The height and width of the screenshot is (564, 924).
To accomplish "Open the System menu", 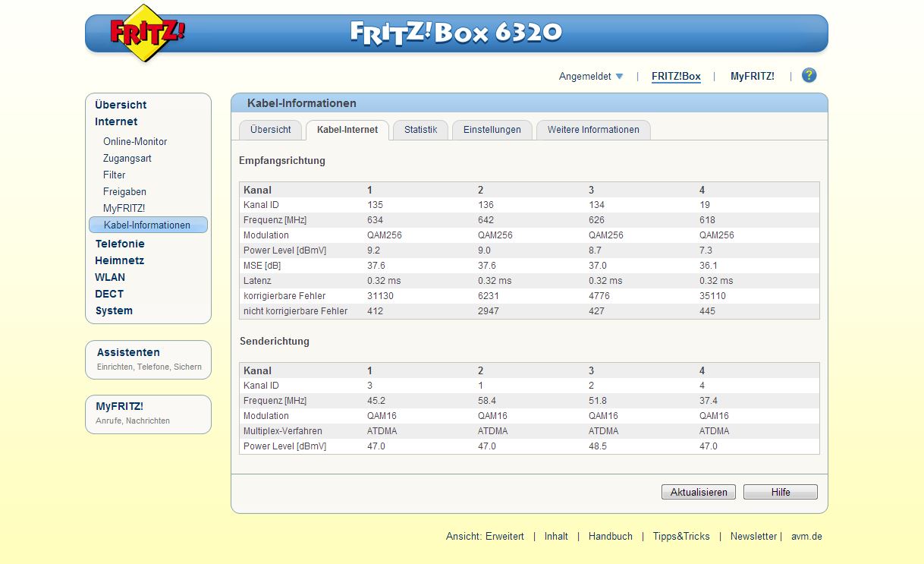I will point(114,310).
